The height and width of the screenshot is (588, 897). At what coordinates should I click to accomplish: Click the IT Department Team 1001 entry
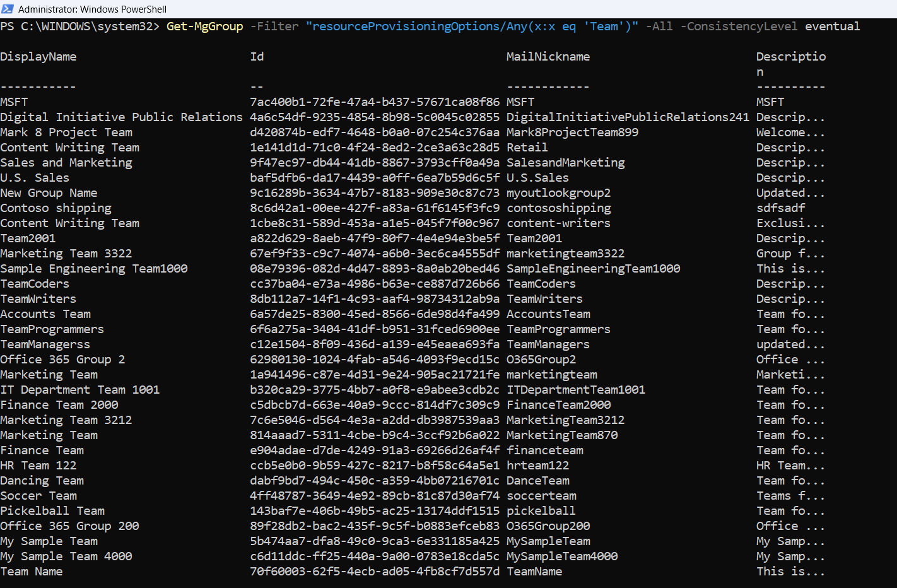(80, 390)
